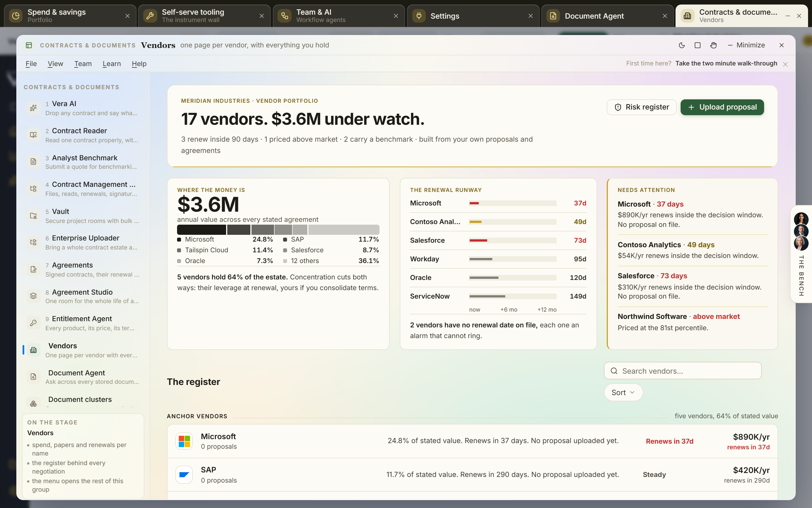Open the View menu
This screenshot has height=508, width=812.
click(55, 64)
